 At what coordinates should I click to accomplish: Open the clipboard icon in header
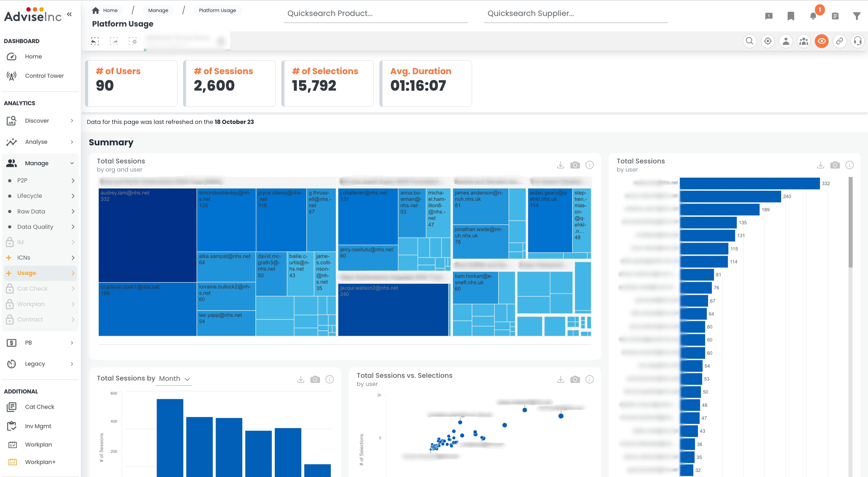835,16
